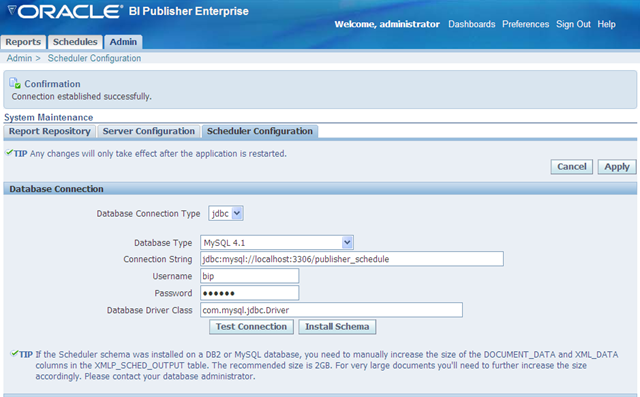
Task: Click the Oracle logo in header
Action: pos(65,11)
